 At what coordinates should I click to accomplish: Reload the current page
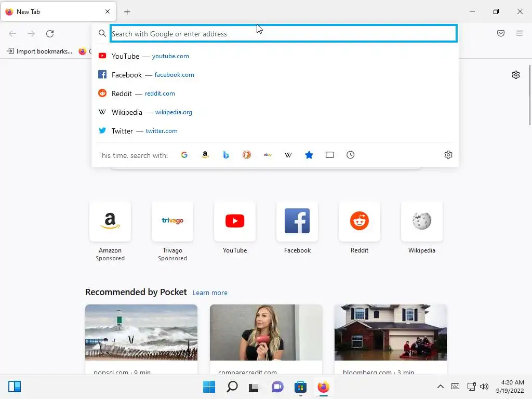tap(50, 34)
